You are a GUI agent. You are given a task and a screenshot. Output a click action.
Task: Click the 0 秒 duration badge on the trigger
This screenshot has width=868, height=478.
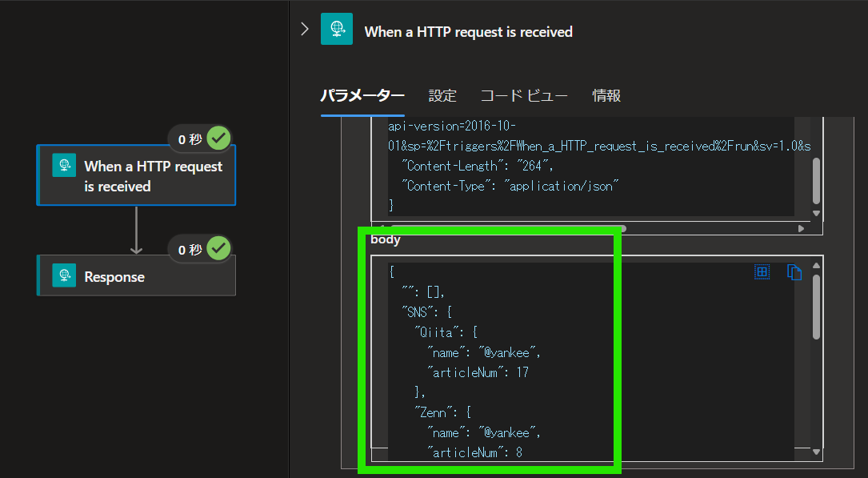point(187,137)
